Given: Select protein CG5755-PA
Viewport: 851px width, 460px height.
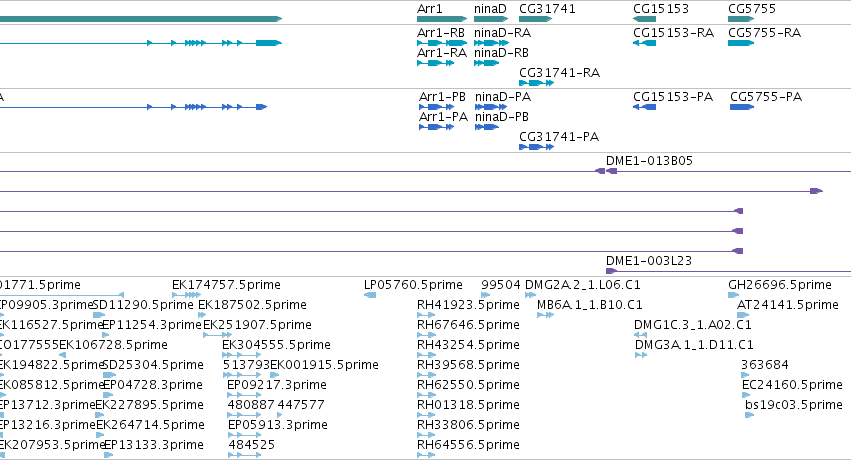Looking at the screenshot, I should (766, 97).
